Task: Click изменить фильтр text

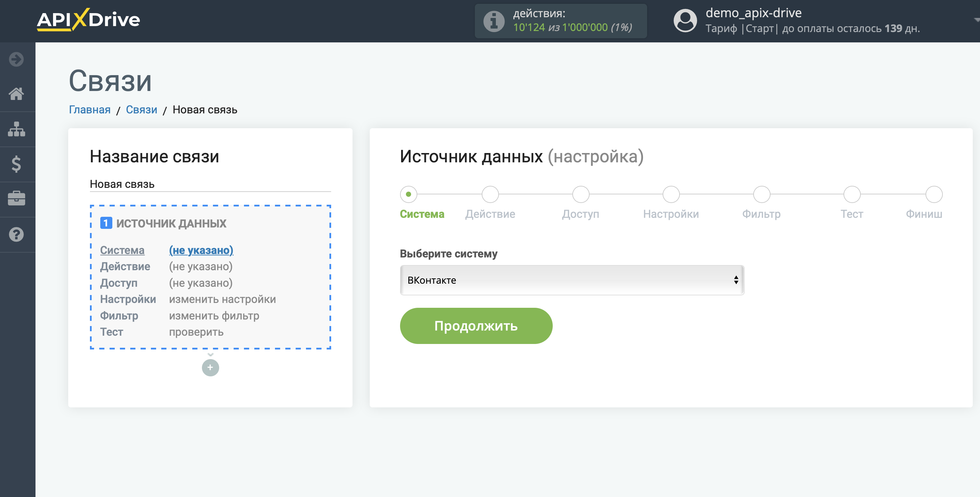Action: [214, 316]
